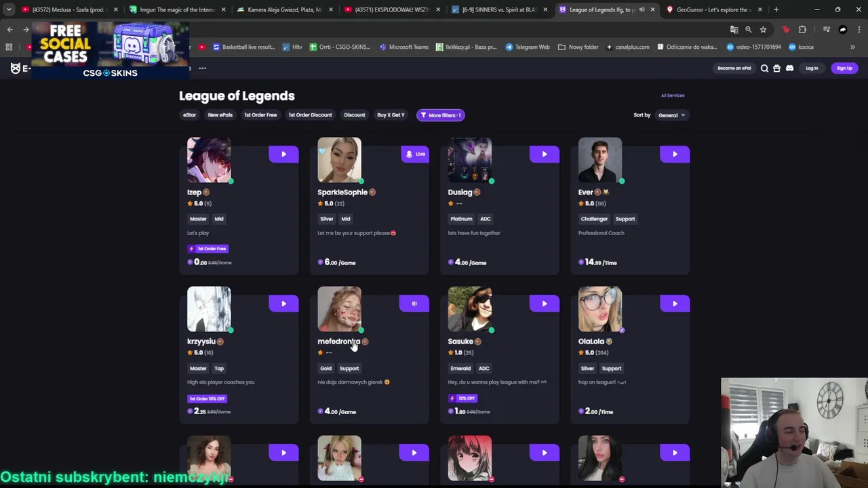The image size is (868, 488).
Task: Open the Chrome extensions puzzle icon
Action: pyautogui.click(x=802, y=30)
